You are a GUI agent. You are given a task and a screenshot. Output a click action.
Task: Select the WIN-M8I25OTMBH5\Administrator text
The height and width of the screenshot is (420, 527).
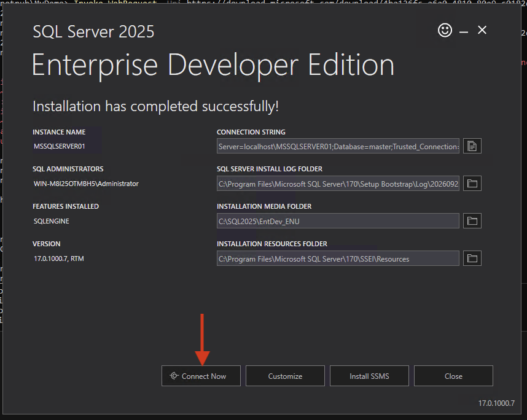click(86, 184)
